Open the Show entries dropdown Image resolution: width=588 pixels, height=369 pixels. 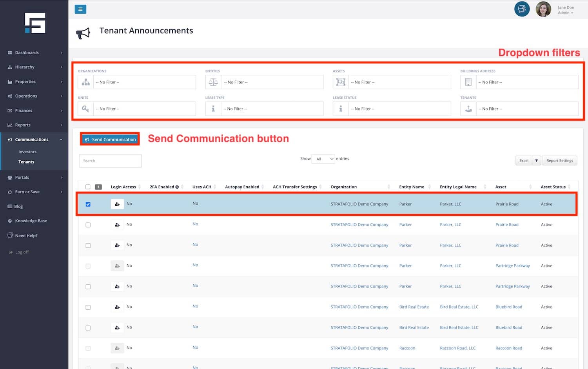pos(323,159)
